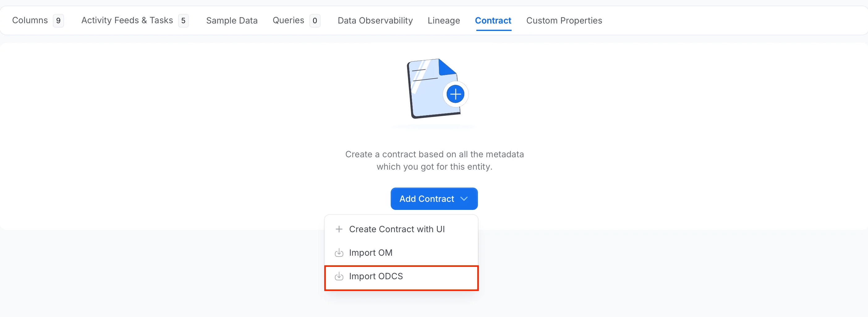
Task: Click the Columns count badge 9
Action: tap(58, 21)
